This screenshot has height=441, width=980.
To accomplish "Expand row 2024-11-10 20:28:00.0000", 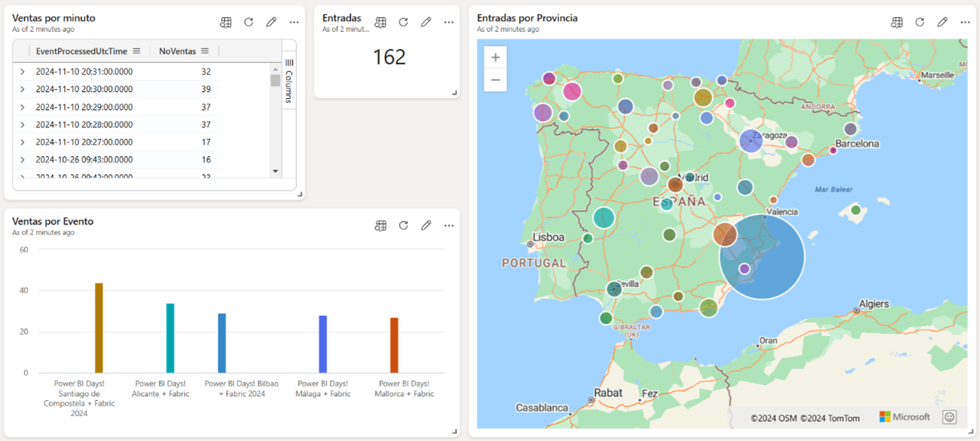I will (23, 124).
